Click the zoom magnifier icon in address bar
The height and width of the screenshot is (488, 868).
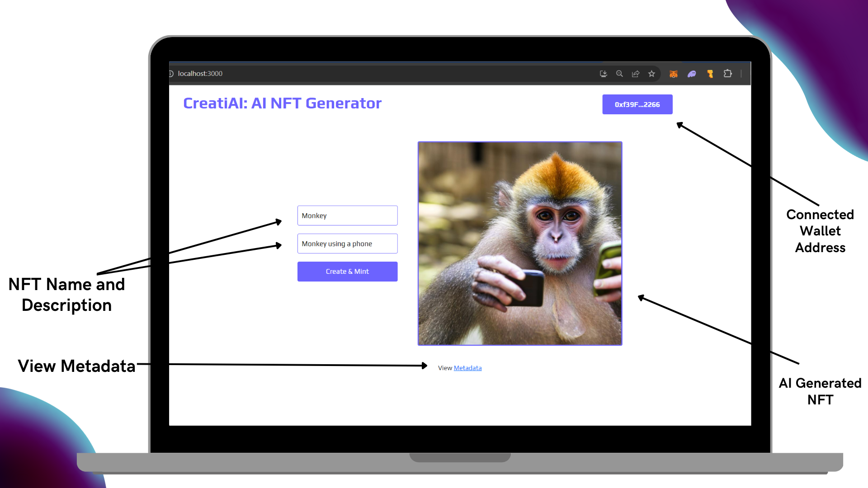point(619,74)
